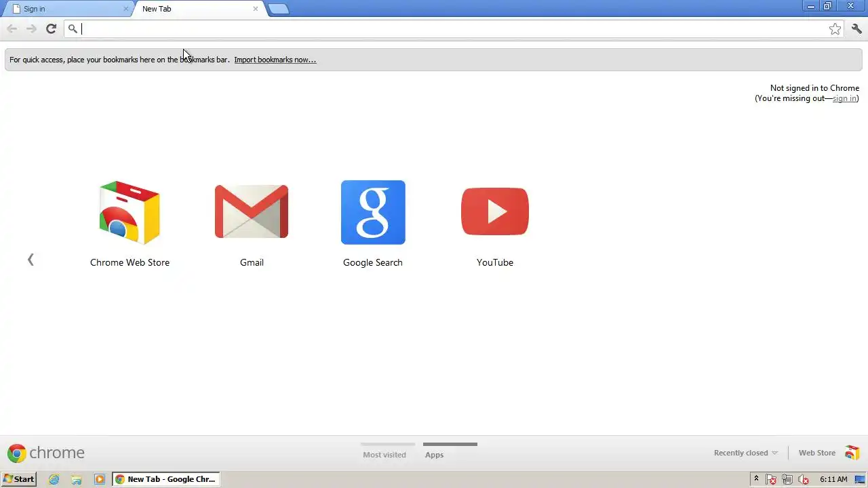Show hidden system tray icons
Screen dimensions: 868x488
pos(756,479)
